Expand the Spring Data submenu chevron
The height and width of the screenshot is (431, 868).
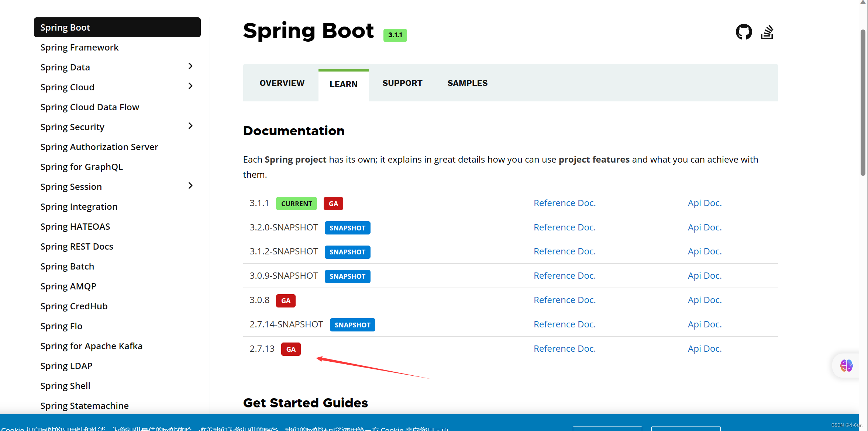point(190,66)
